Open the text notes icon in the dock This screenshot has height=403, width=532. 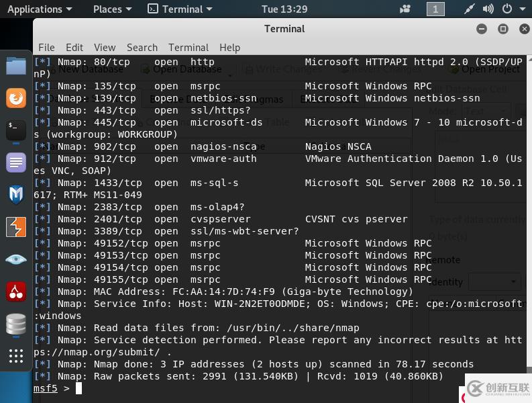coord(16,163)
